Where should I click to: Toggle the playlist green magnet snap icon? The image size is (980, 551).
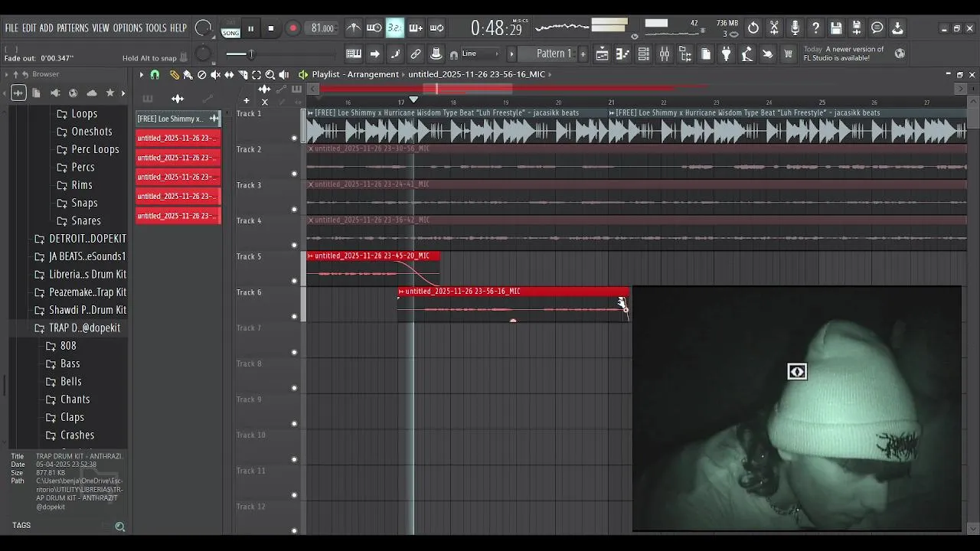155,74
